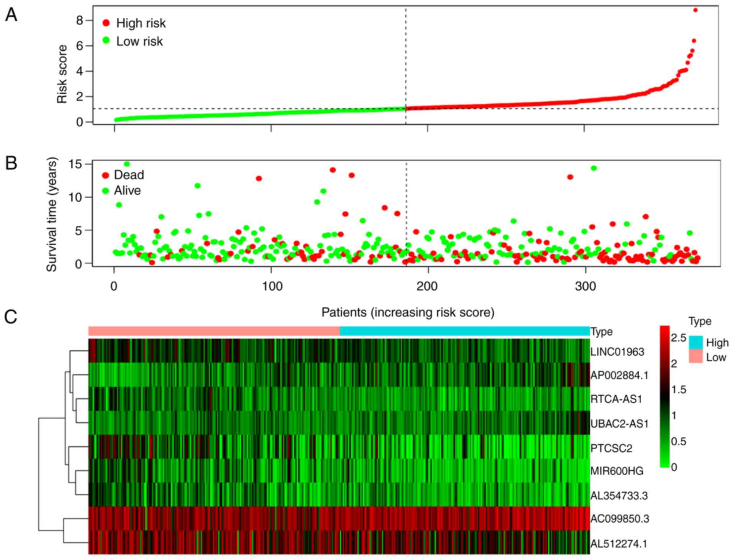733x560 pixels.
Task: Select the LINC01963 row label
Action: [617, 351]
